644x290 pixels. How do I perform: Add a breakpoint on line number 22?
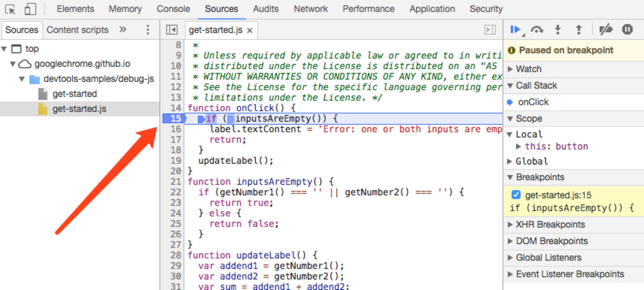click(x=176, y=192)
